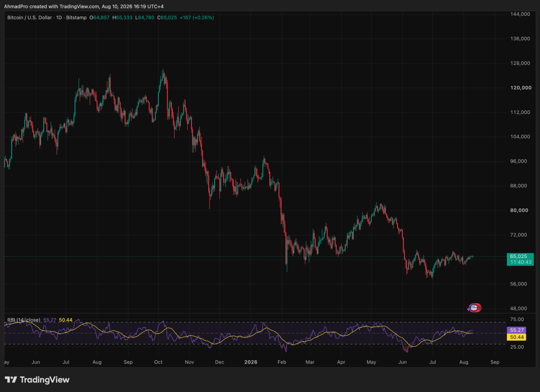This screenshot has width=540, height=392.
Task: Click the open value O64,857
Action: point(99,17)
